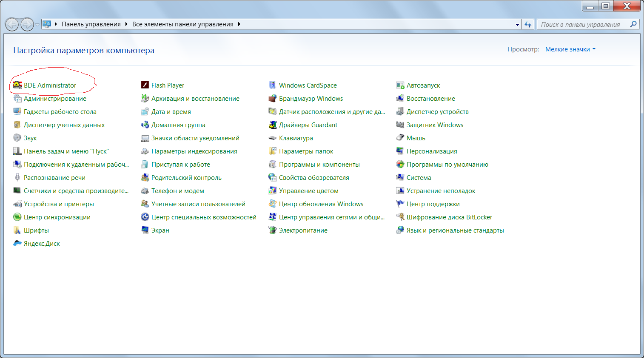Expand arrow after Панель управления breadcrumb
The image size is (644, 358).
click(126, 24)
